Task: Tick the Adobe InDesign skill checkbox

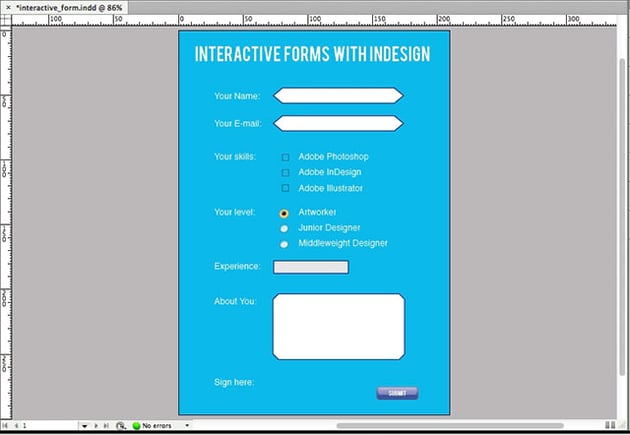Action: [285, 173]
